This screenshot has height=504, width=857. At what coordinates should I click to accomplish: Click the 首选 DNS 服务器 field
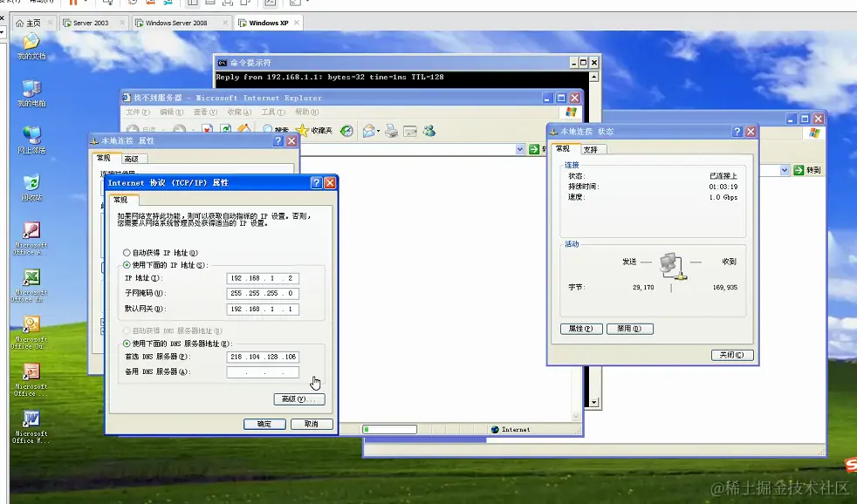pos(263,358)
